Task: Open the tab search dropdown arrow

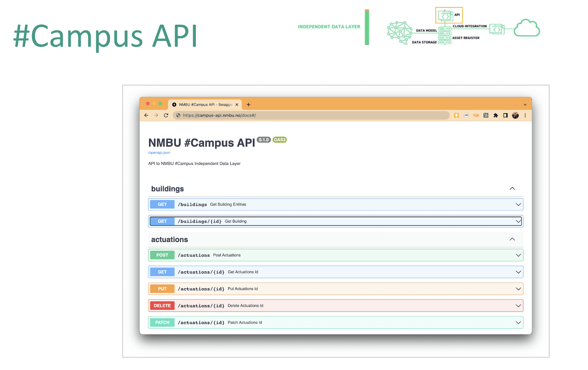Action: click(525, 104)
